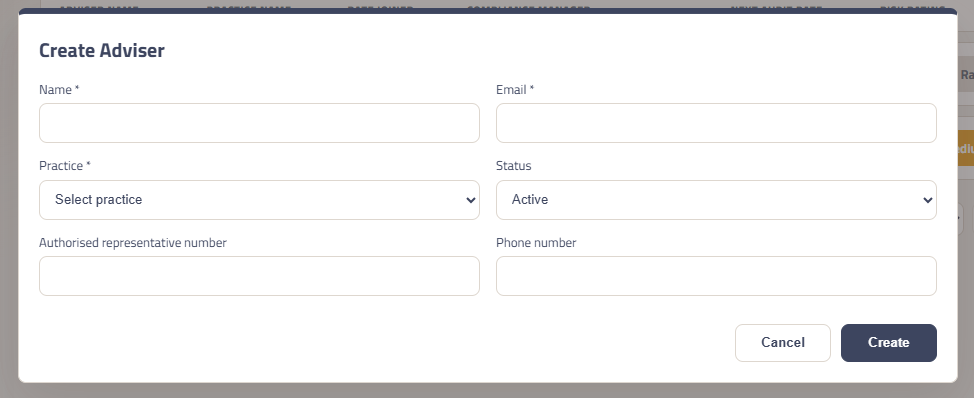The image size is (974, 398).
Task: Click the Name text field
Action: click(259, 123)
